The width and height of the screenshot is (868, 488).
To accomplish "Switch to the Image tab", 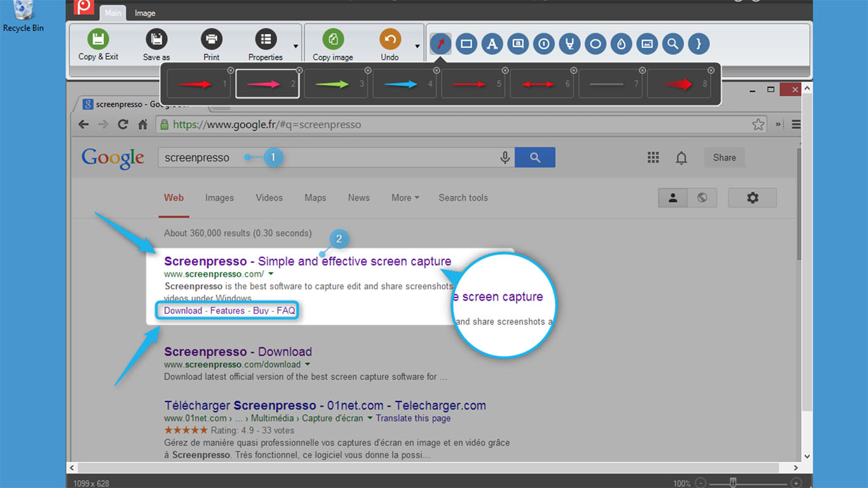I will click(145, 13).
